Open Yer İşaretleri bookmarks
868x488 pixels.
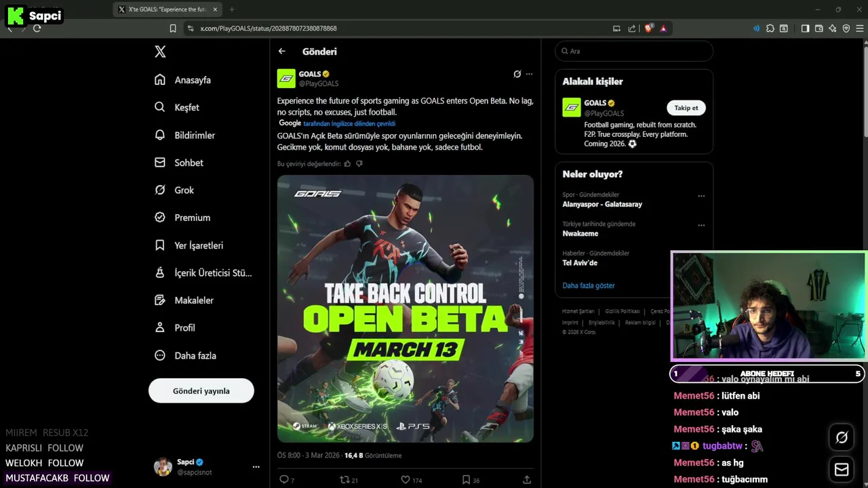(x=189, y=245)
